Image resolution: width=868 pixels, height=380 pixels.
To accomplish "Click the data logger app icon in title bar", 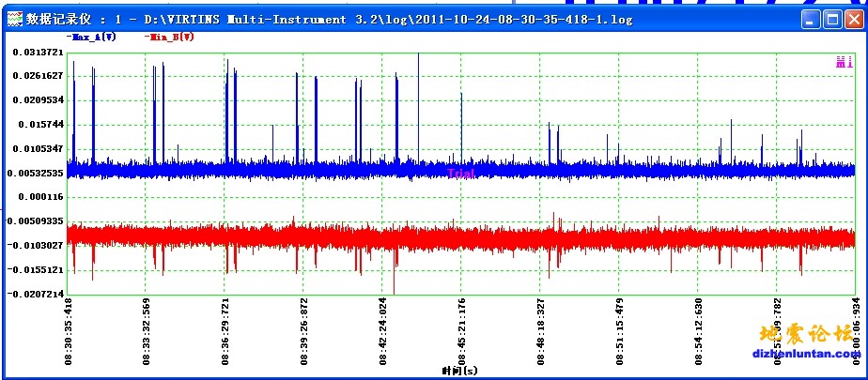I will (13, 18).
